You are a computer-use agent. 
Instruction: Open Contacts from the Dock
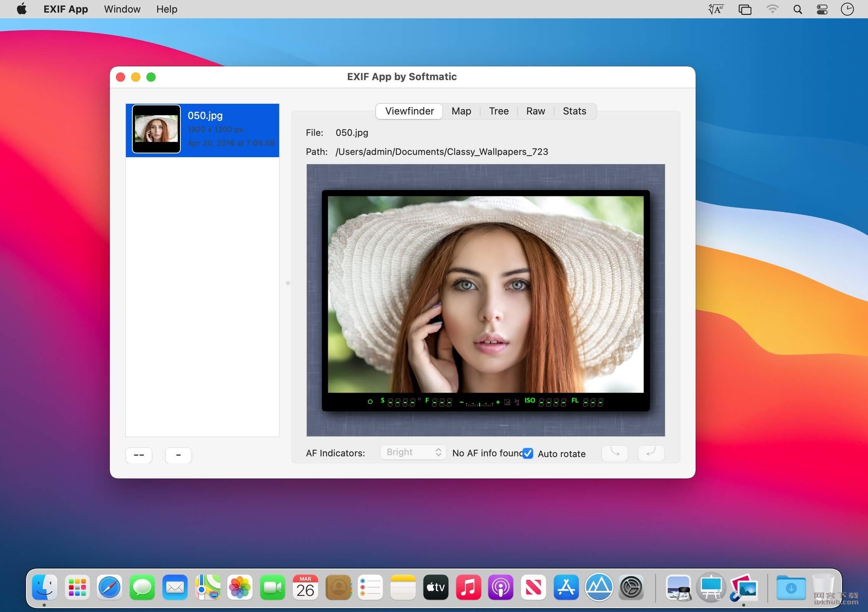(338, 587)
